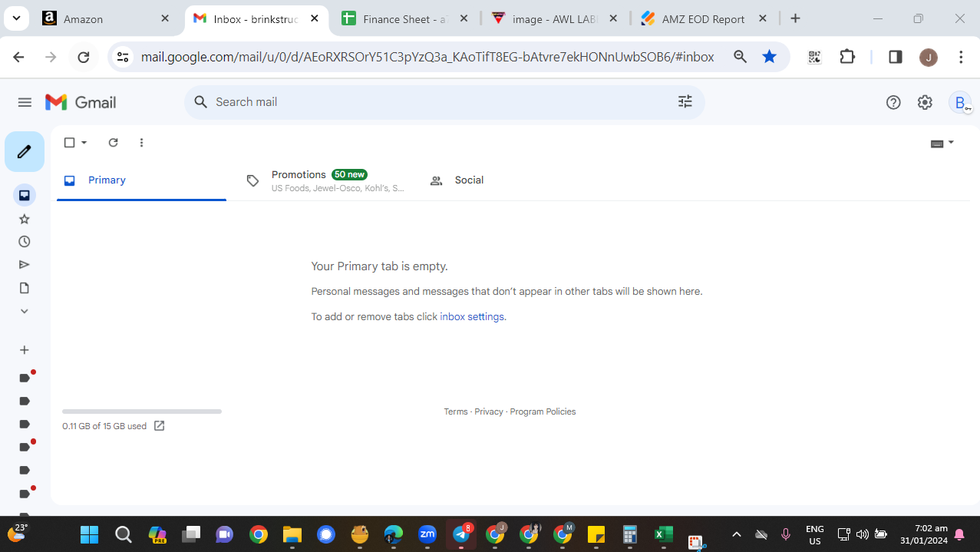Open the notifications bell in taskbar
The image size is (980, 552).
959,534
